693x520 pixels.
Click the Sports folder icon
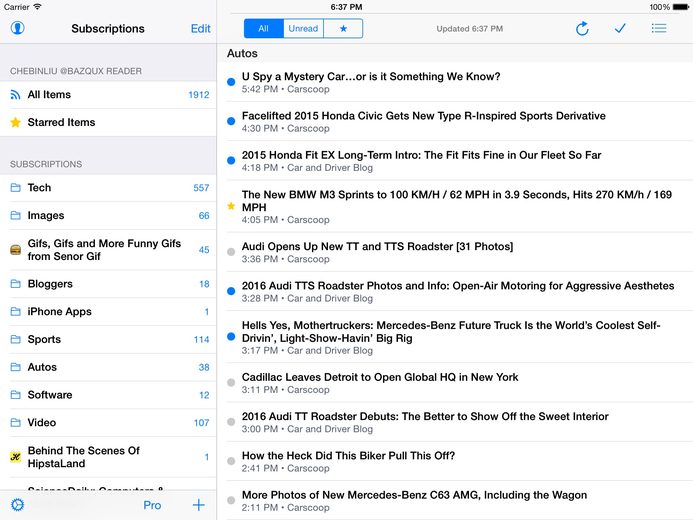tap(15, 339)
